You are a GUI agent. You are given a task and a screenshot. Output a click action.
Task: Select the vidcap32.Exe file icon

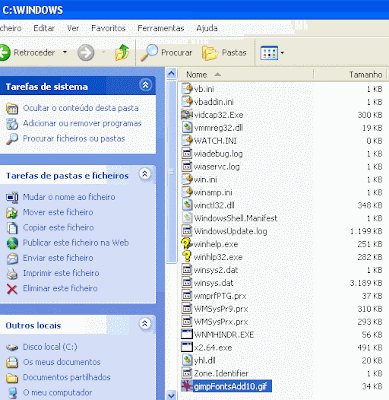click(x=187, y=115)
